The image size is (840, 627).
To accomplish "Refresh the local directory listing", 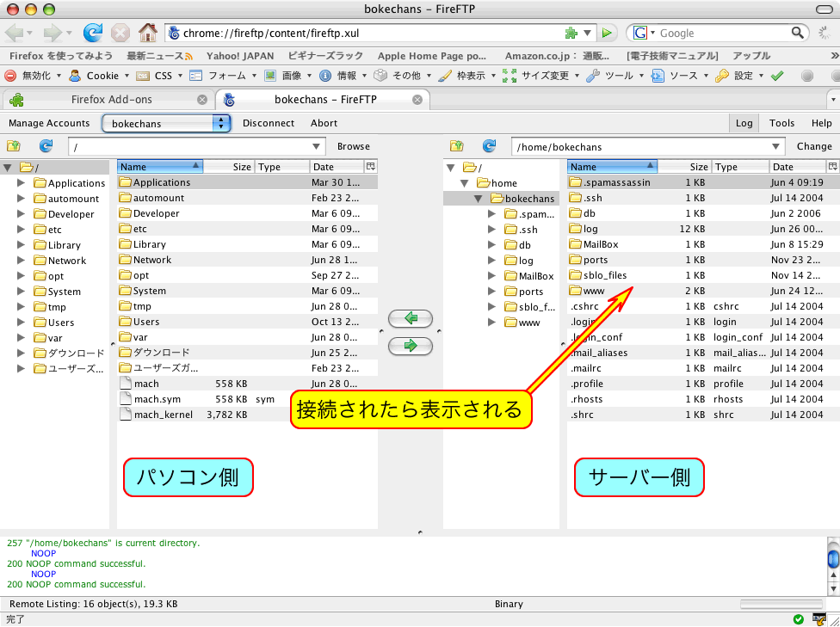I will click(x=46, y=146).
